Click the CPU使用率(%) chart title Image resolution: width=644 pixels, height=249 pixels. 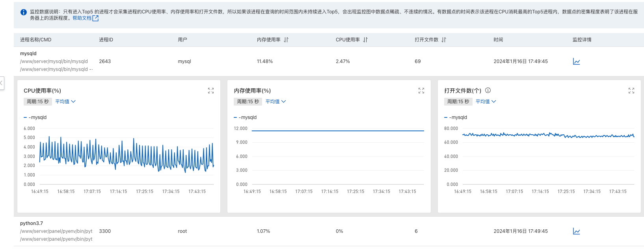click(x=42, y=91)
